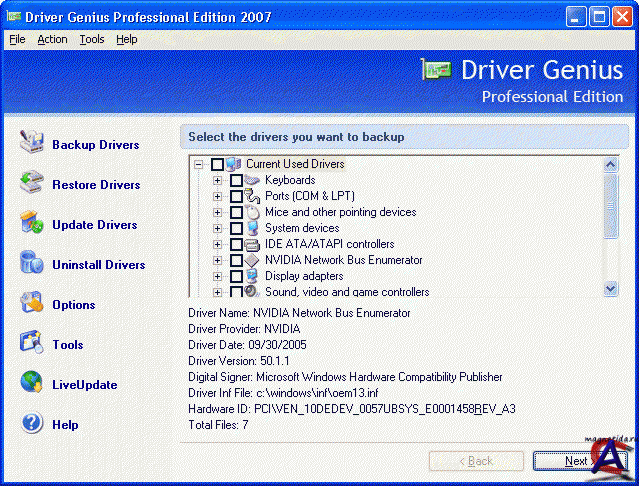Enable the Display adapters checkbox
Viewport: 639px width, 486px height.
[236, 276]
